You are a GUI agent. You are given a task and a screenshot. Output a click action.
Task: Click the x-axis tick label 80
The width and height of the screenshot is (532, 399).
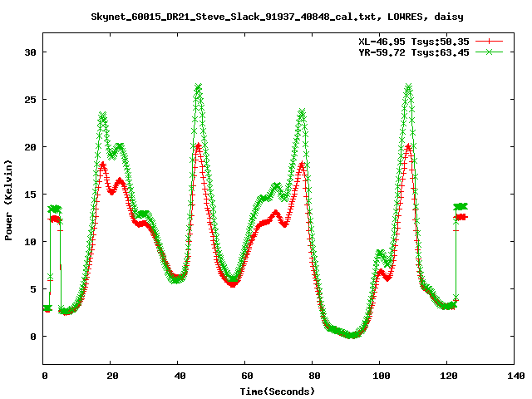coord(314,376)
